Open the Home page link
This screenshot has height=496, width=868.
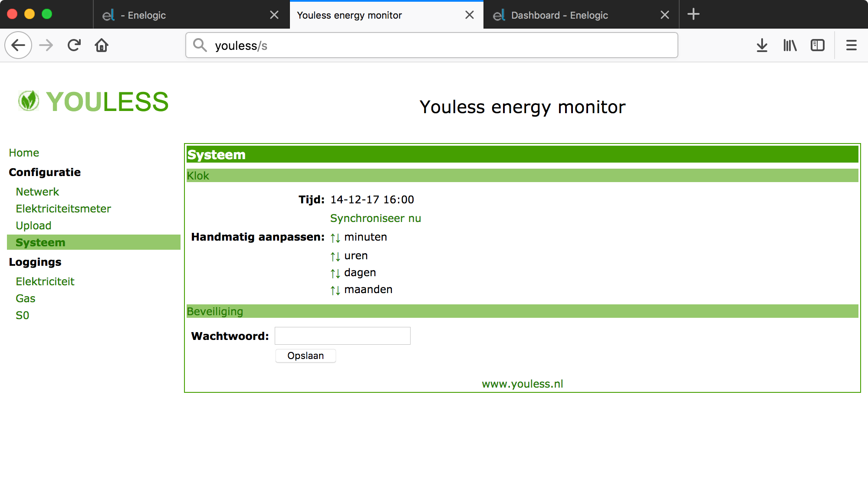coord(24,153)
